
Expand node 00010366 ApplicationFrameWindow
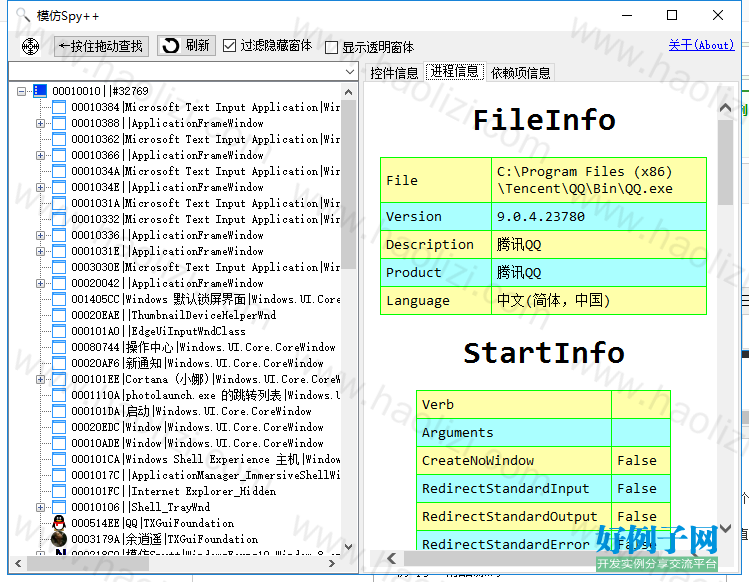click(x=41, y=155)
